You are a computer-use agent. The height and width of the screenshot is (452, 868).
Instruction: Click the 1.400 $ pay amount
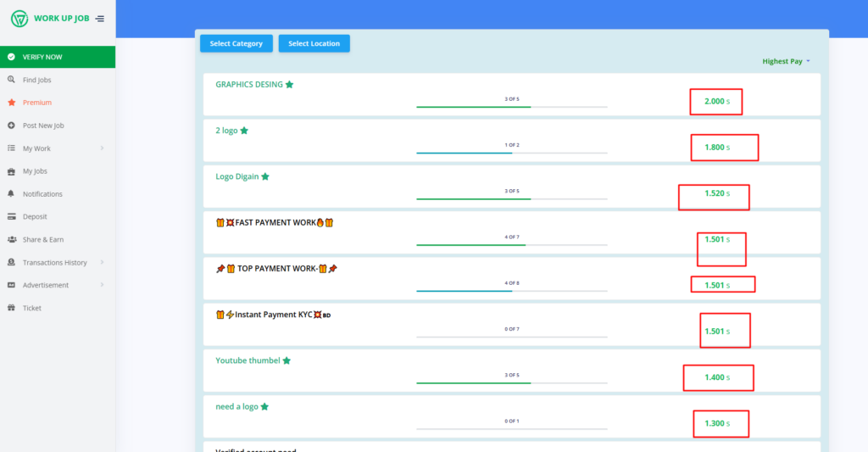[x=717, y=377]
